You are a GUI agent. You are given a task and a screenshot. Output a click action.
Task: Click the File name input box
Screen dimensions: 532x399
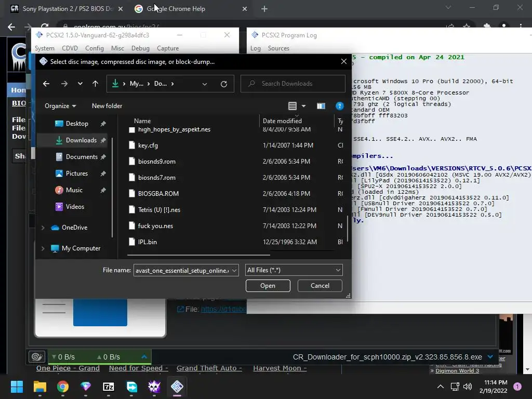pyautogui.click(x=182, y=270)
